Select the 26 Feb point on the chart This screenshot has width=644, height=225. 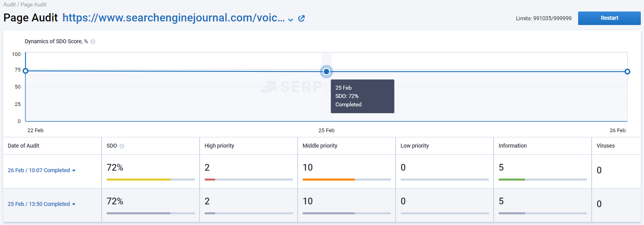[x=627, y=71]
